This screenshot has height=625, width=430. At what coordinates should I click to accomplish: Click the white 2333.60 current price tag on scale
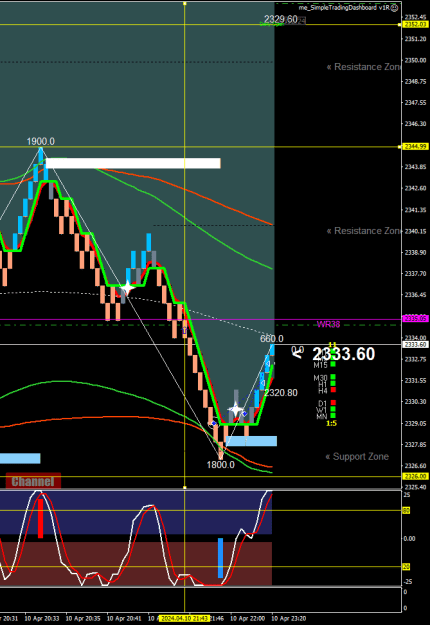(415, 344)
